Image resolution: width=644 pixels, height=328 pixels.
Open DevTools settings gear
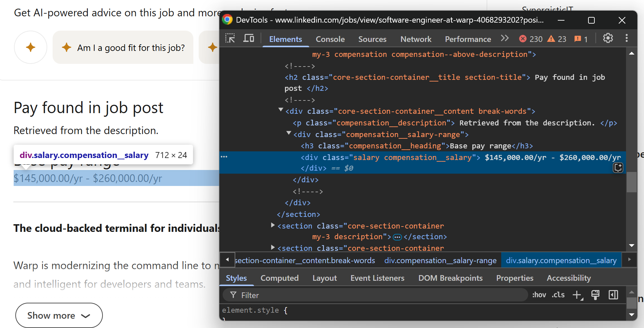(x=608, y=38)
